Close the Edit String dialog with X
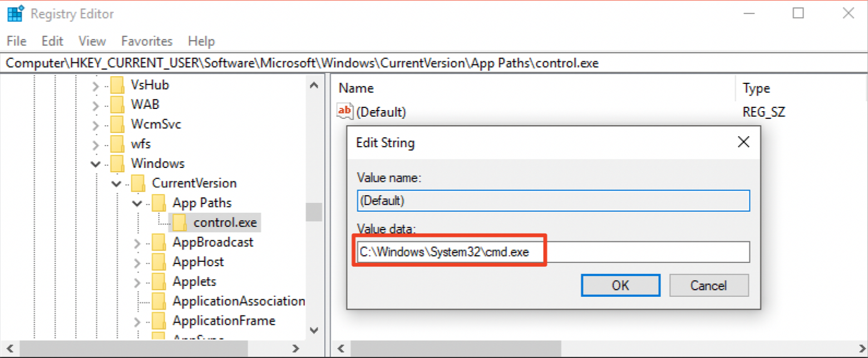868x358 pixels. click(743, 142)
